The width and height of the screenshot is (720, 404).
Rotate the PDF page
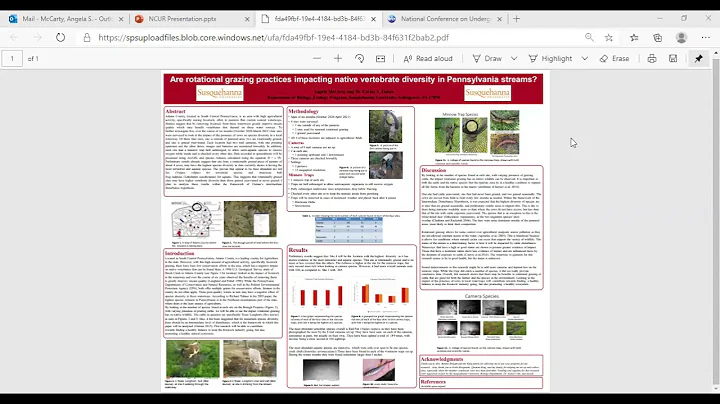(360, 59)
